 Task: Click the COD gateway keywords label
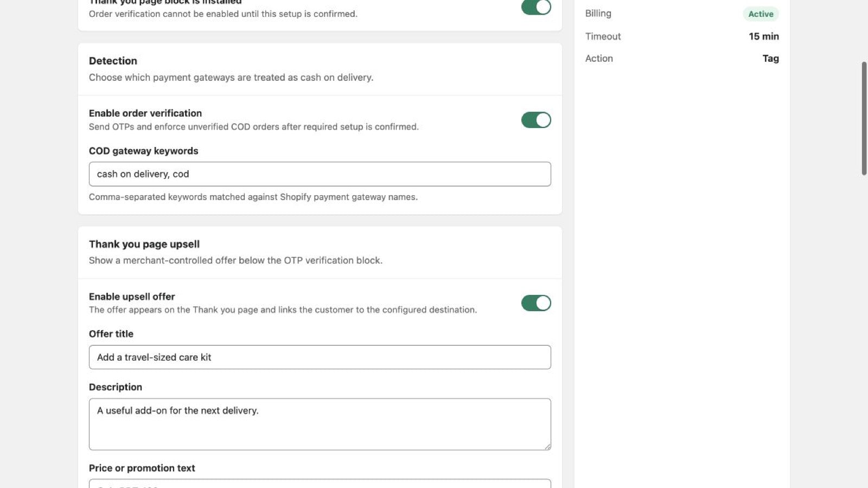pyautogui.click(x=144, y=151)
